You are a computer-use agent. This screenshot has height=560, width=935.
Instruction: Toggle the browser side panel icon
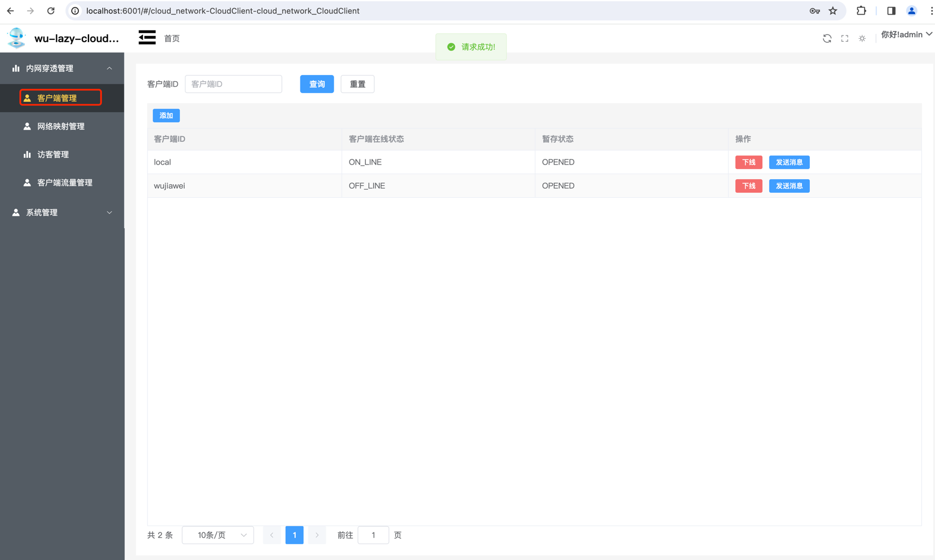pos(891,11)
